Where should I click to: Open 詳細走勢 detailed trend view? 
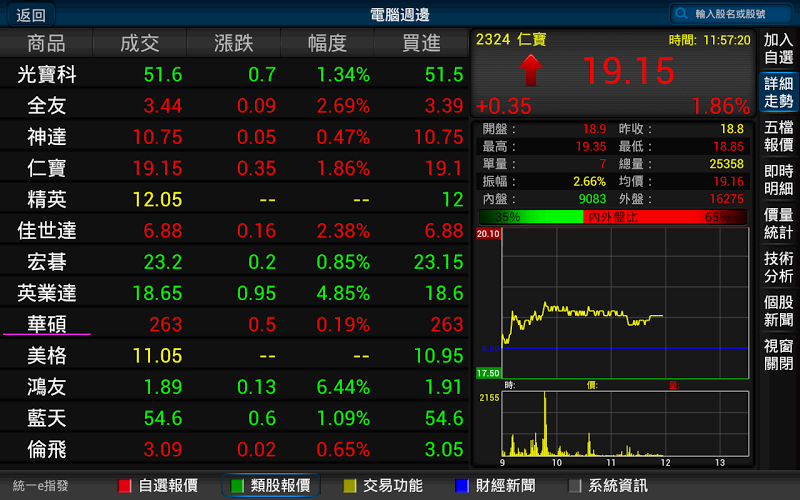tap(779, 92)
